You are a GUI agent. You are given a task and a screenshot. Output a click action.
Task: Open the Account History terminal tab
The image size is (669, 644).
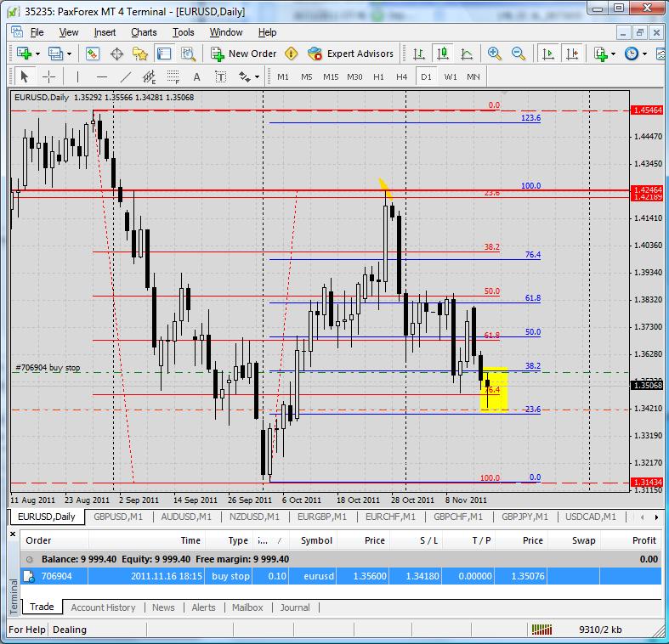[103, 607]
